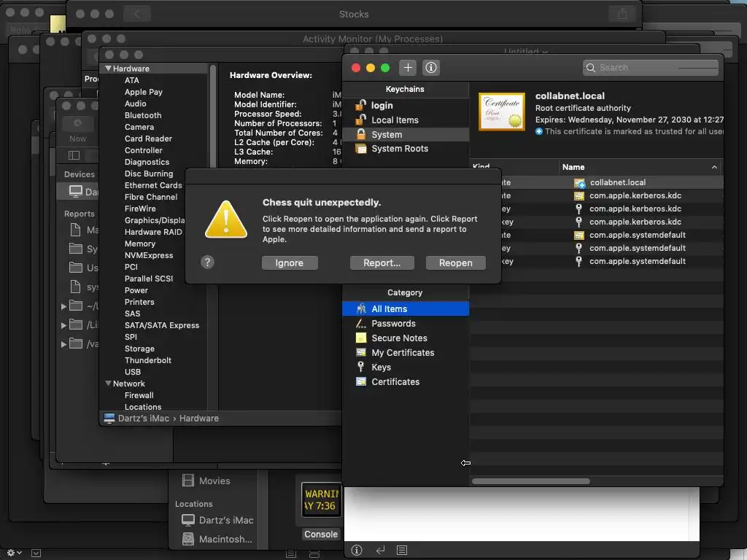Viewport: 747px width, 560px height.
Task: Click the Ignore button in Chess crash dialog
Action: coord(290,262)
